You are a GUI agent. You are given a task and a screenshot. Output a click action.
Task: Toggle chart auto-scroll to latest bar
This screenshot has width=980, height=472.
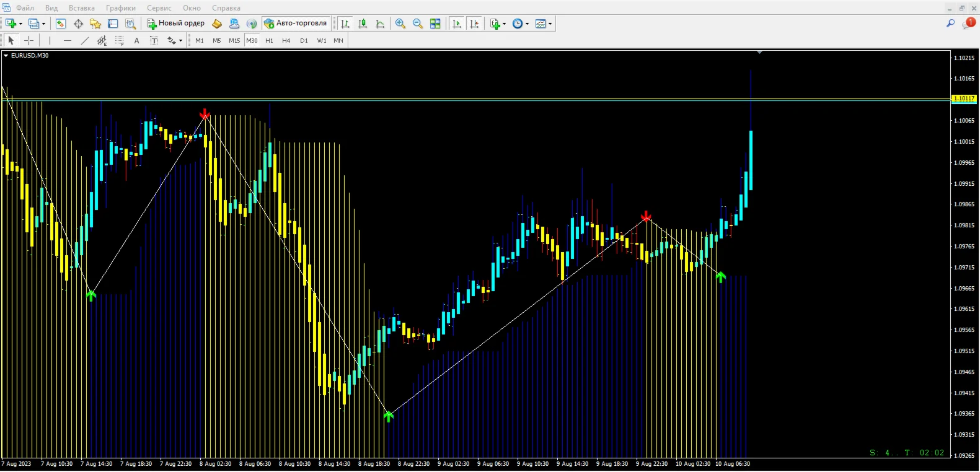coord(457,24)
